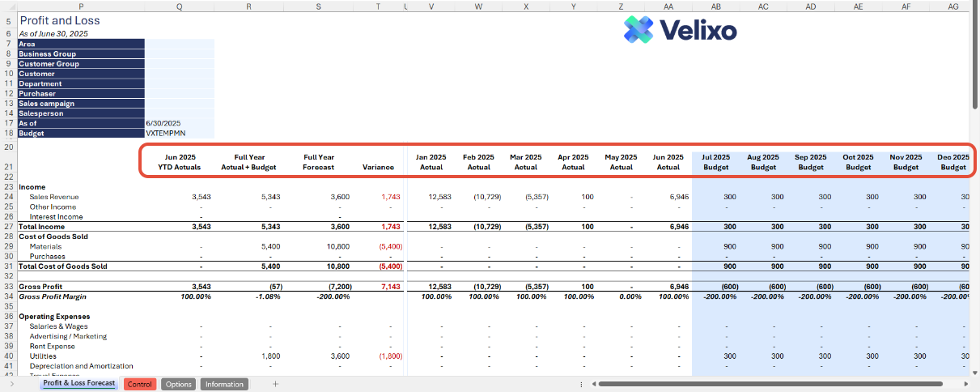Click the 'Full Year Forecast' column heading
Image resolution: width=980 pixels, height=392 pixels.
pyautogui.click(x=319, y=162)
